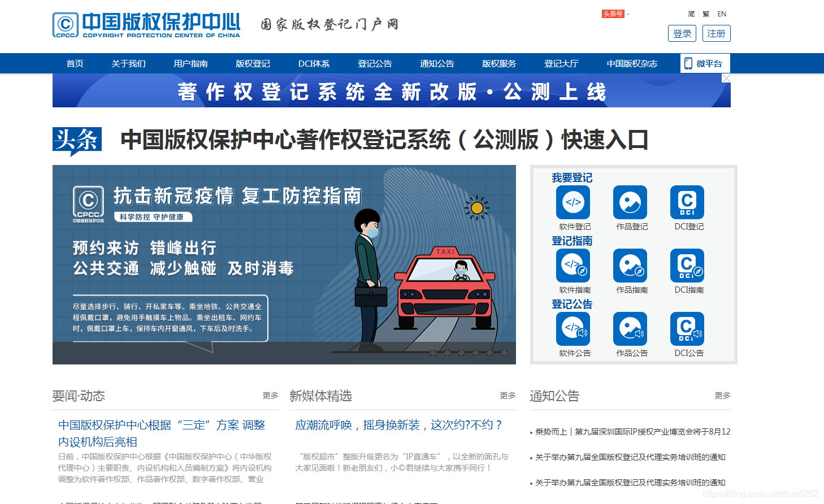This screenshot has width=824, height=504.
Task: Open the DCI体系 menu item
Action: coord(314,63)
